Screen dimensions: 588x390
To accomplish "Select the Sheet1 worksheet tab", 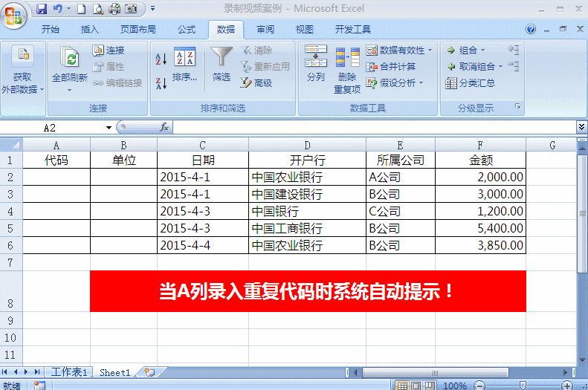I will coord(114,372).
